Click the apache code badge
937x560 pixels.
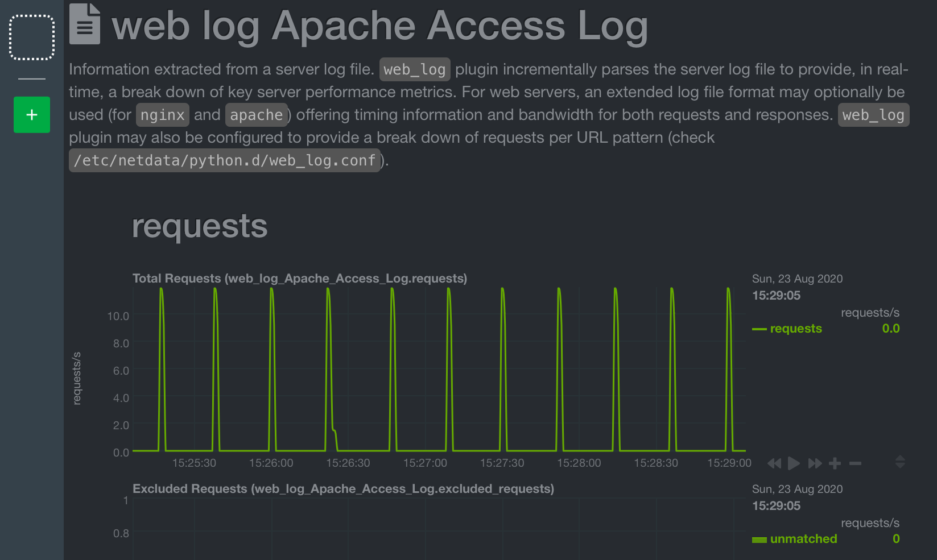tap(257, 114)
